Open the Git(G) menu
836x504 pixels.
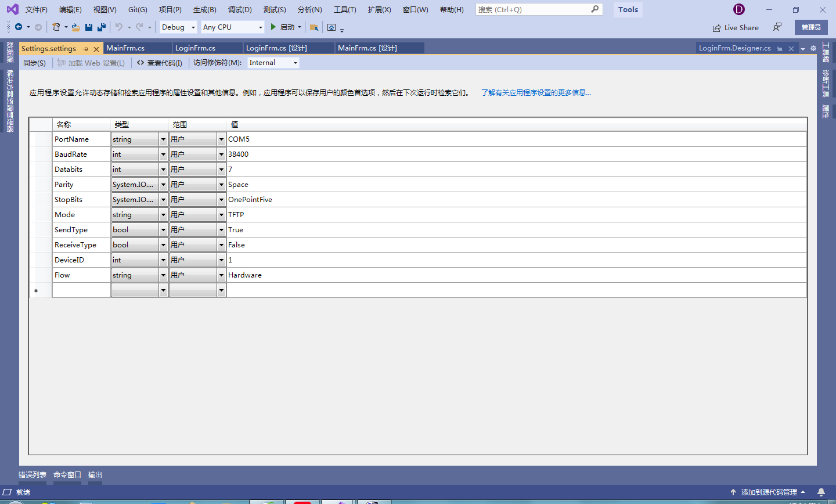pyautogui.click(x=138, y=9)
